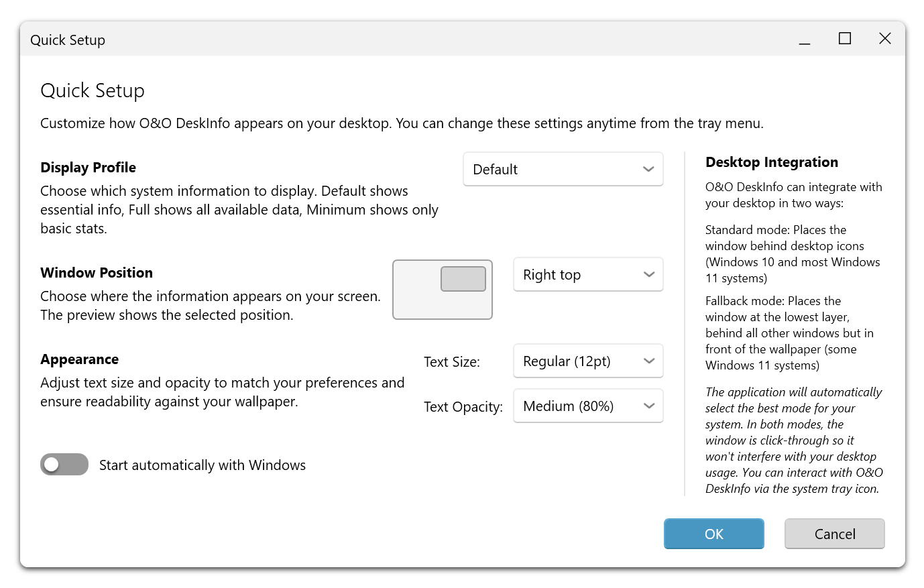
Task: Click the chevron arrow beside Right top
Action: coord(649,275)
